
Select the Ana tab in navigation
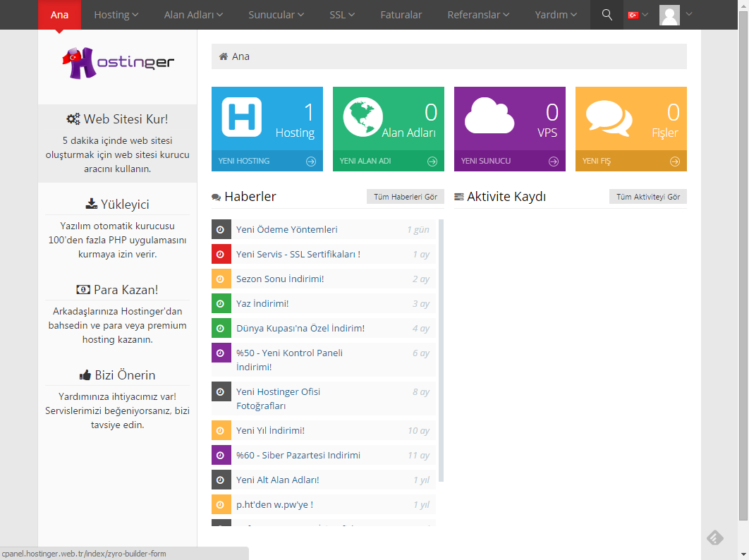(x=60, y=15)
